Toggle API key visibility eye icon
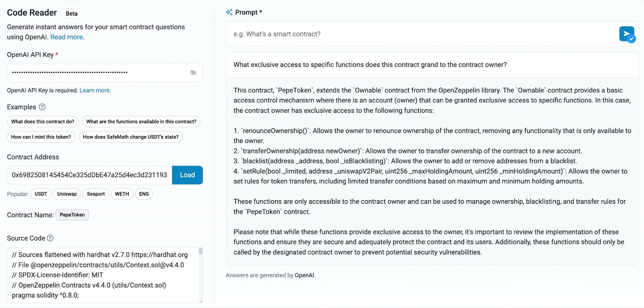 coord(193,73)
